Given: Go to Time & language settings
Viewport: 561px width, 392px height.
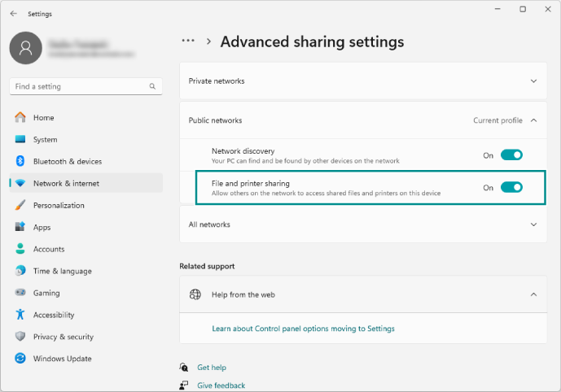Looking at the screenshot, I should coord(62,271).
